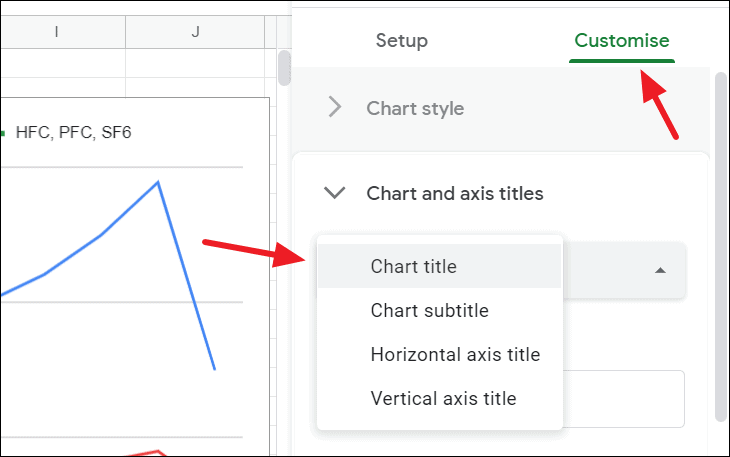Click the Chart style chevron arrow
730x457 pixels.
(x=335, y=108)
